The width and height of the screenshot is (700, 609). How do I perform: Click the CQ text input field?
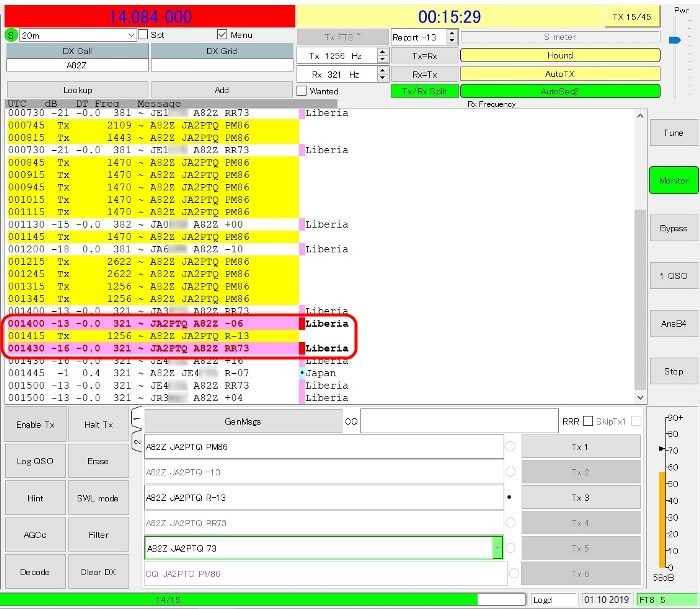pos(459,421)
